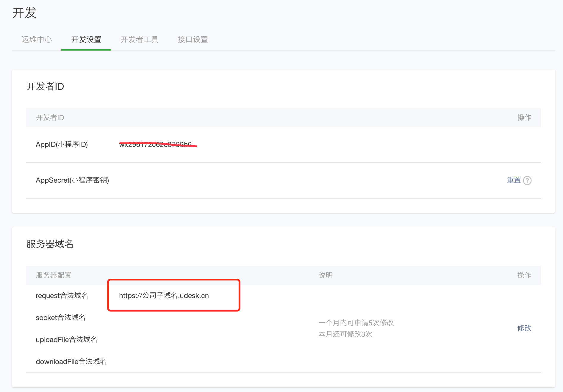Click the help question mark icon beside 重置
The image size is (563, 392).
[527, 181]
